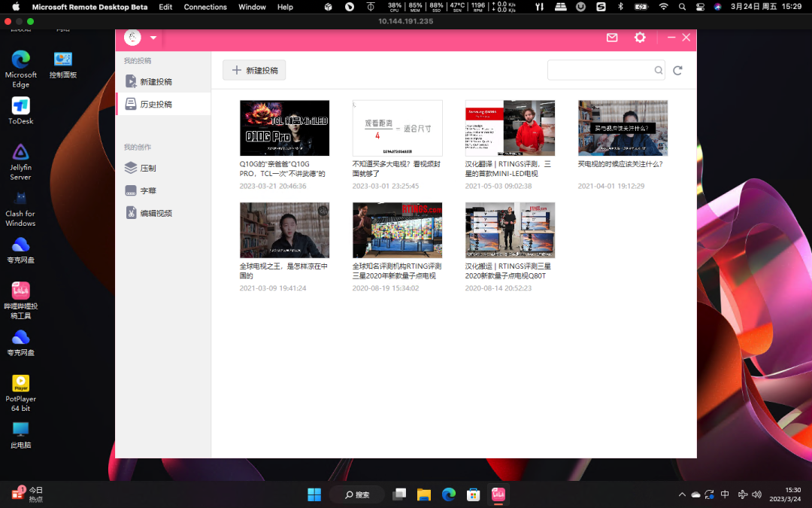Open Spotlight search in Mac menu bar

[682, 7]
